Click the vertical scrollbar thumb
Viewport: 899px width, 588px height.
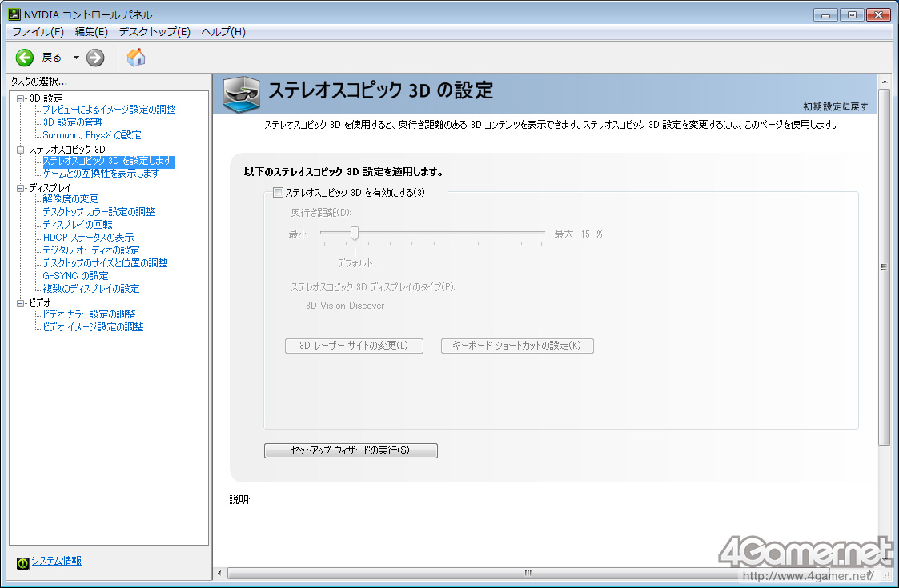click(x=885, y=267)
